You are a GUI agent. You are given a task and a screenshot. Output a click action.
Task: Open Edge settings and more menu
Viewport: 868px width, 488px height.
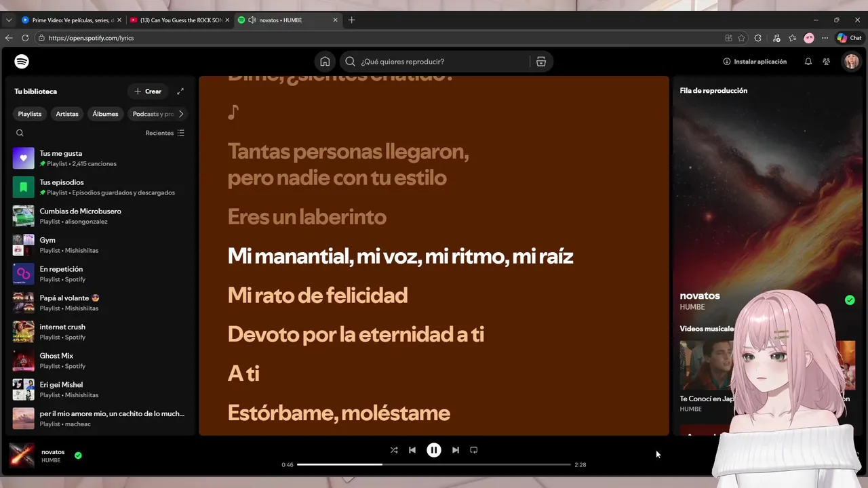pos(825,38)
